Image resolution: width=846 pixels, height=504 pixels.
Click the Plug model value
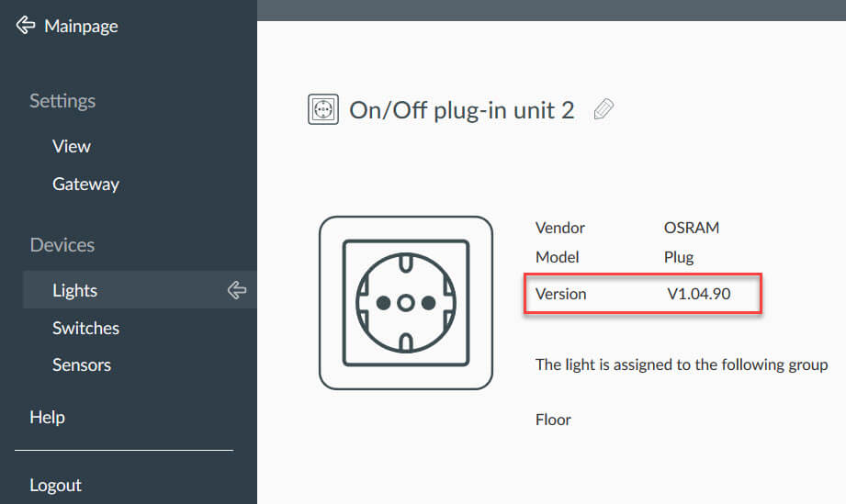[679, 257]
